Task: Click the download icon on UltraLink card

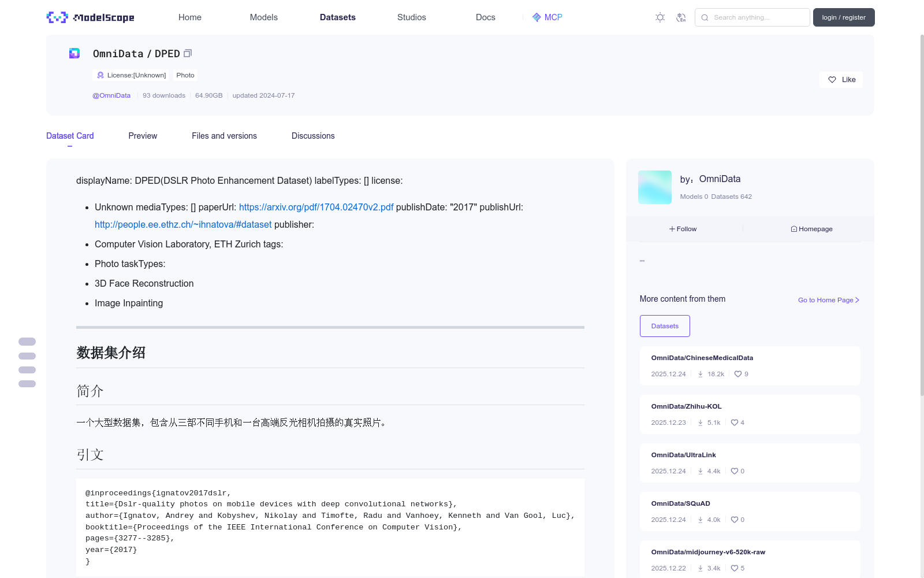Action: pos(701,471)
